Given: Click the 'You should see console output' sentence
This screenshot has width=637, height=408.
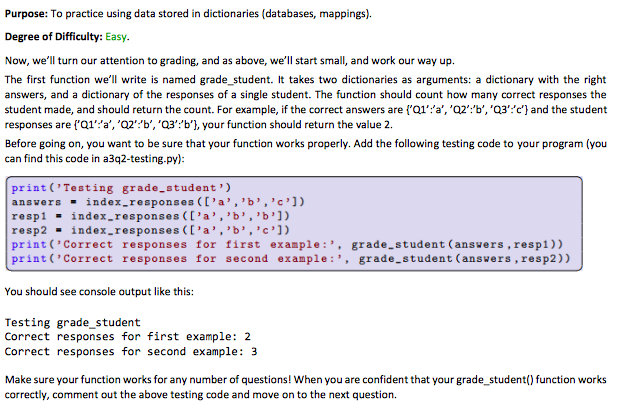Looking at the screenshot, I should (x=99, y=292).
